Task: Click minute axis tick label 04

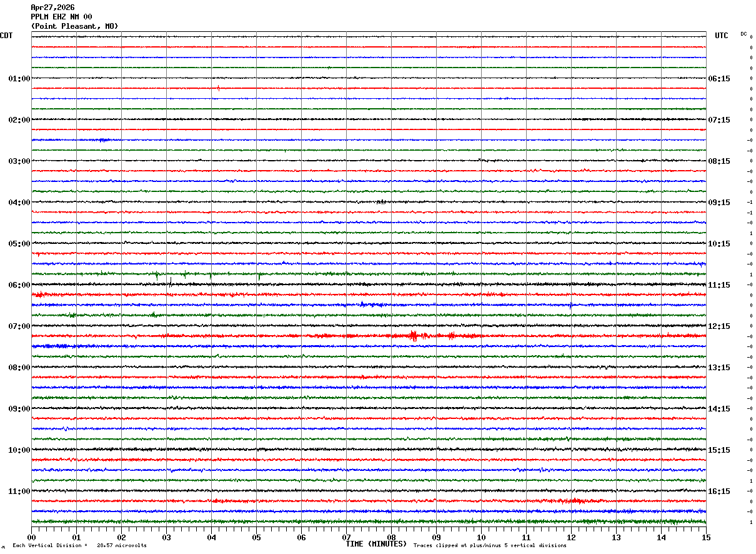Action: tap(212, 537)
